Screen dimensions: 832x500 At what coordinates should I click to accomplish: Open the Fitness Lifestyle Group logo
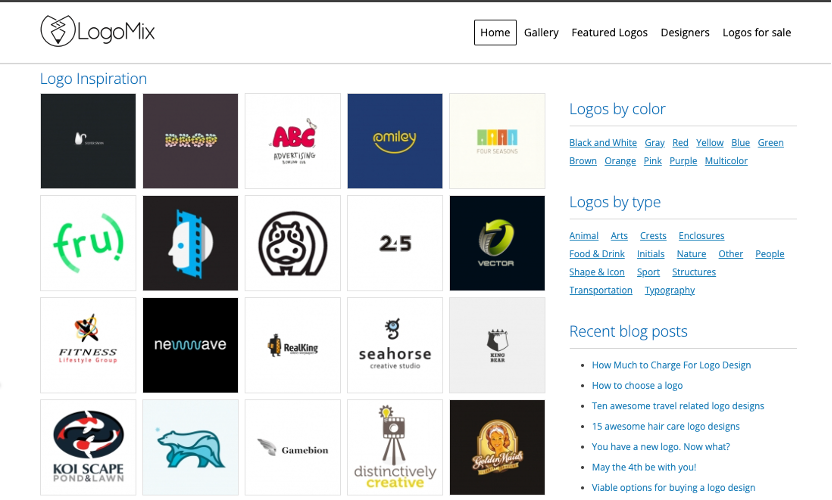[88, 345]
